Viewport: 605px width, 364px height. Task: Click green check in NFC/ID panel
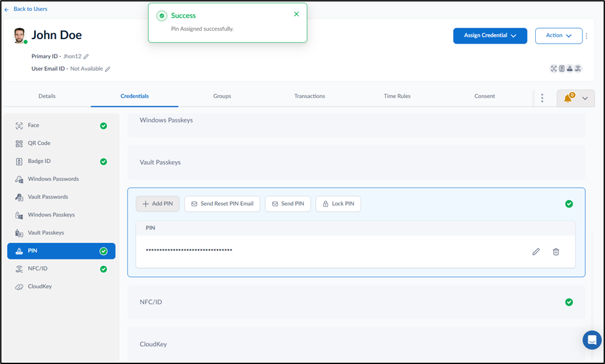[x=569, y=302]
